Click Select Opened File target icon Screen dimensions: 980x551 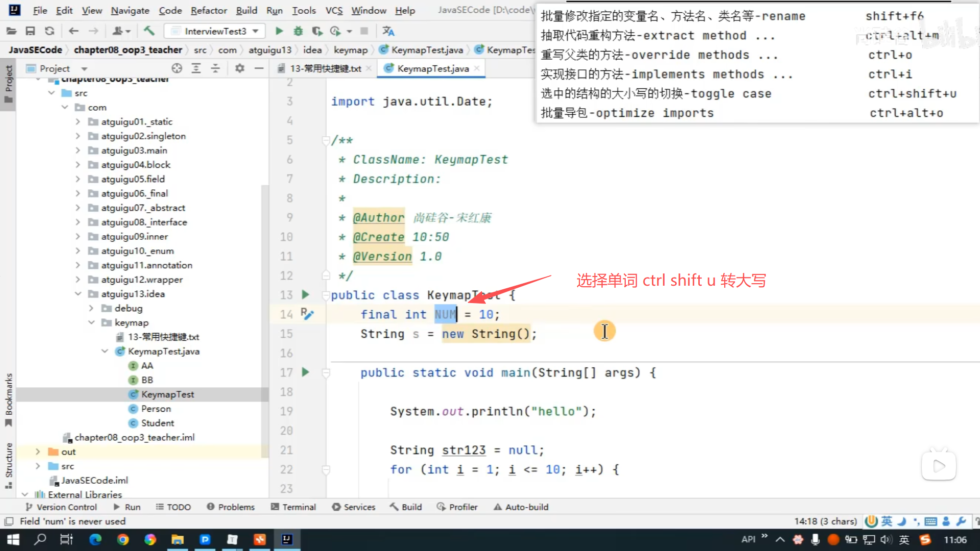pyautogui.click(x=177, y=68)
